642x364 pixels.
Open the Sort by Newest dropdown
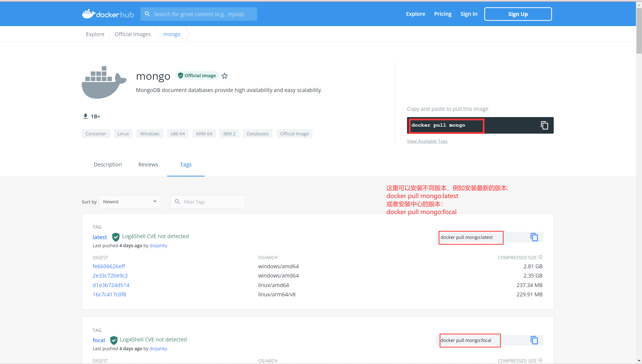[x=130, y=202]
